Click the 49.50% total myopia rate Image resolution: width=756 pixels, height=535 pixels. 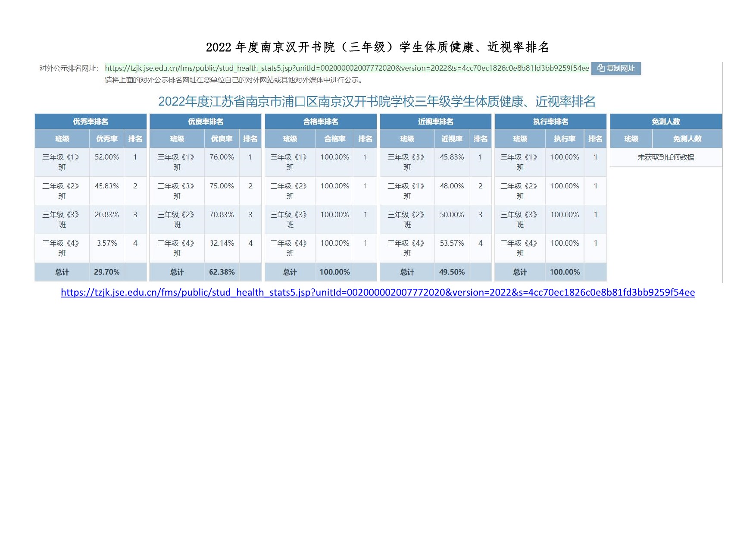pyautogui.click(x=452, y=272)
